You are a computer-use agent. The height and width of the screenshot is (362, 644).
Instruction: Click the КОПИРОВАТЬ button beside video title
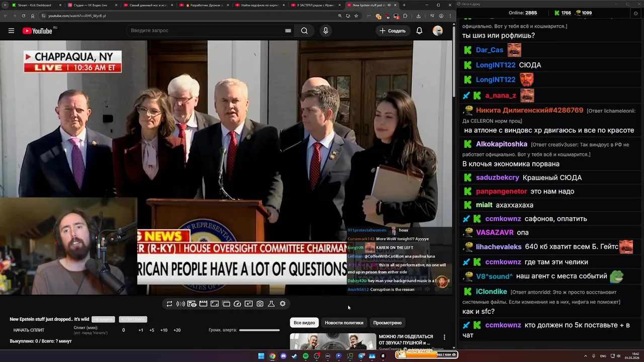pyautogui.click(x=133, y=320)
